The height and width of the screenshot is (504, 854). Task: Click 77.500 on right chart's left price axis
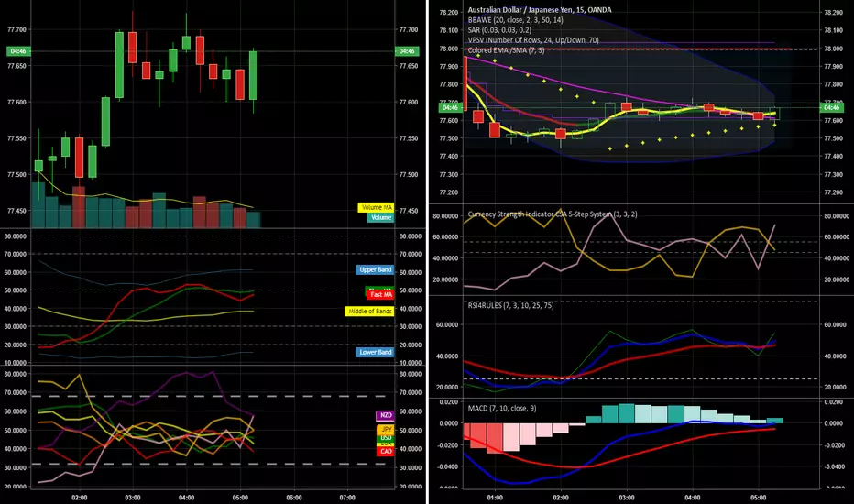(449, 138)
